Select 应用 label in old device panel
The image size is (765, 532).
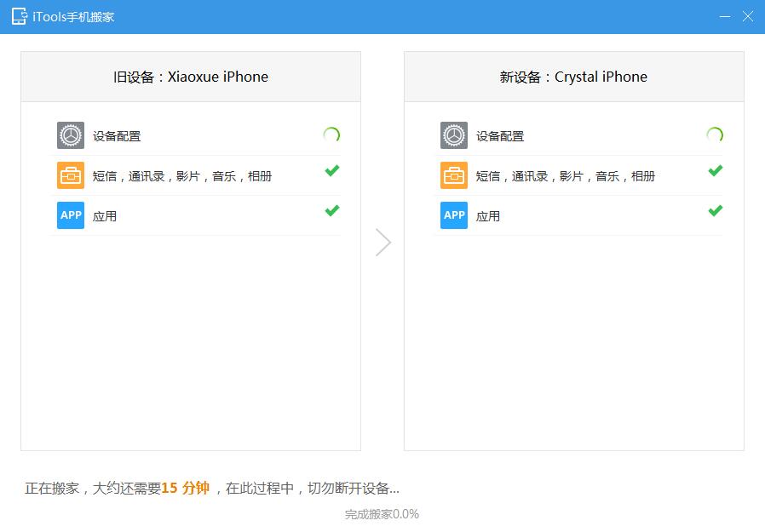[105, 216]
